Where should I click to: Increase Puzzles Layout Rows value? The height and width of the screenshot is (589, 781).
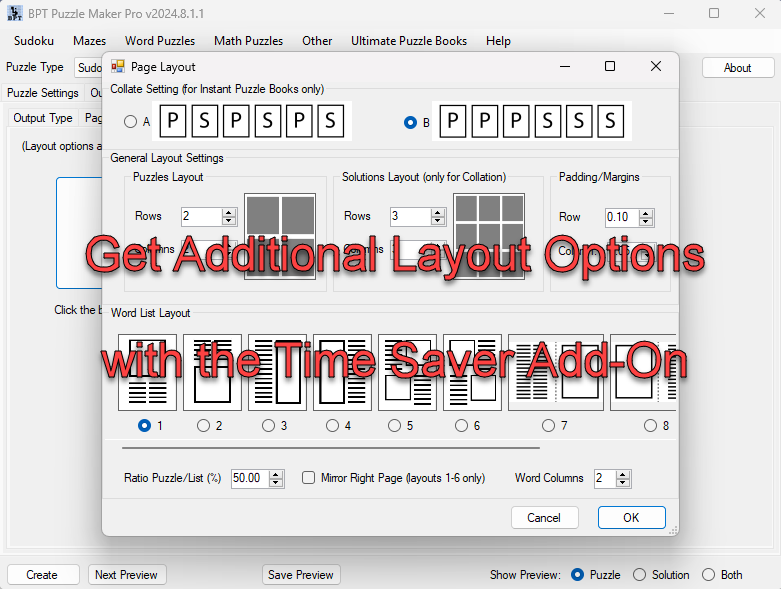229,213
